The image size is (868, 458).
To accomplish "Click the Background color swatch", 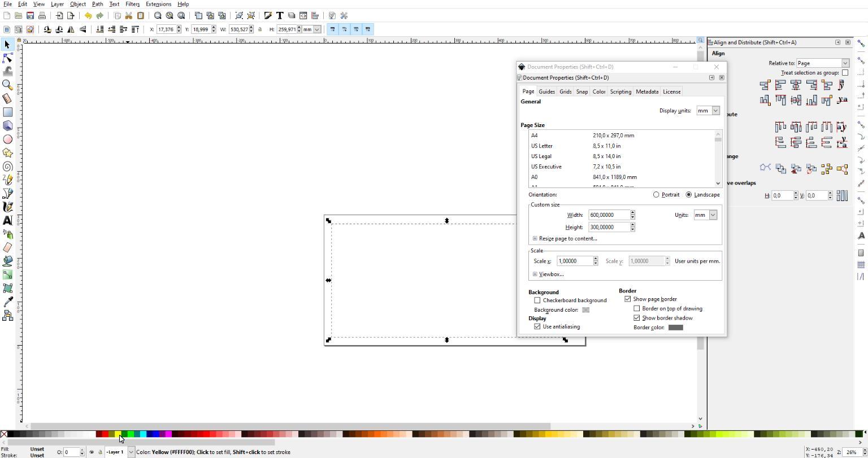I will (585, 310).
